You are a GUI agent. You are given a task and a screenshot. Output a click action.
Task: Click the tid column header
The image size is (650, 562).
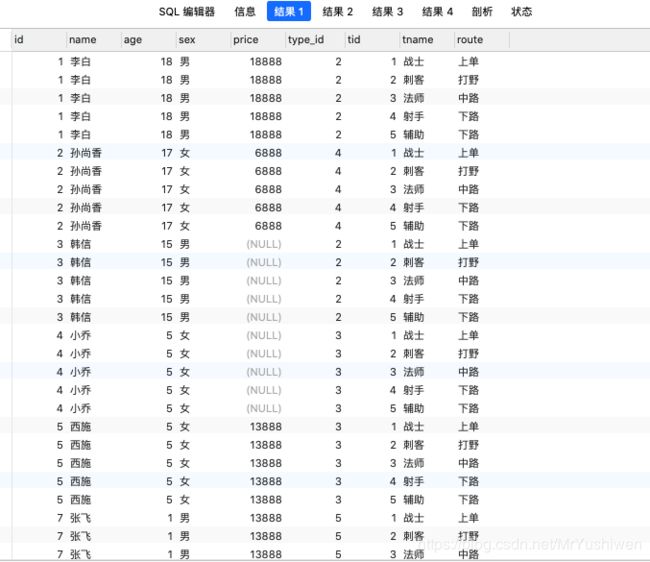pyautogui.click(x=372, y=40)
